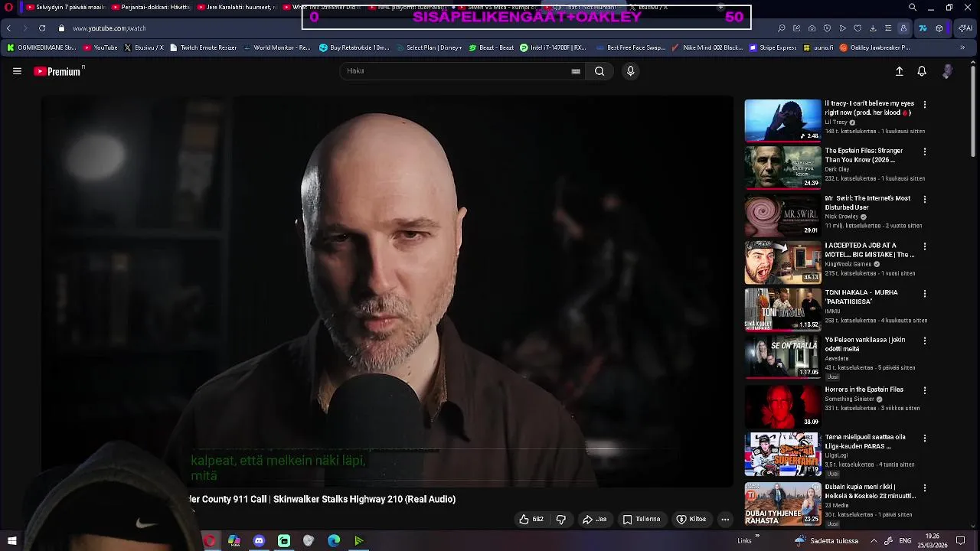The height and width of the screenshot is (551, 980).
Task: Send thanks with Kiitos button
Action: pyautogui.click(x=691, y=519)
